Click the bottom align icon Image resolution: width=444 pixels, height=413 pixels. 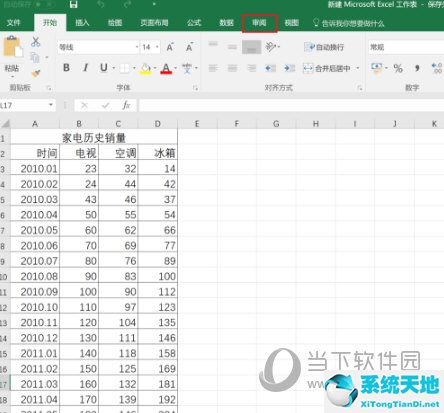(251, 47)
